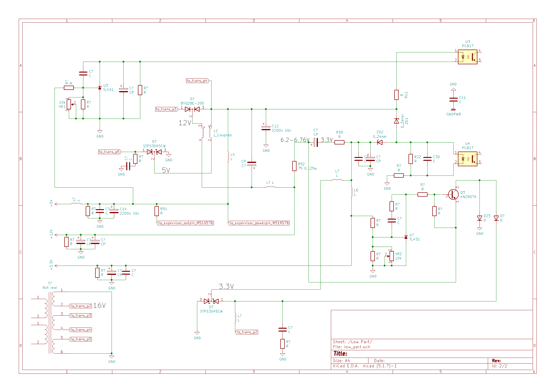Click the R39 resistor symbol
The height and width of the screenshot is (392, 555).
(x=340, y=143)
